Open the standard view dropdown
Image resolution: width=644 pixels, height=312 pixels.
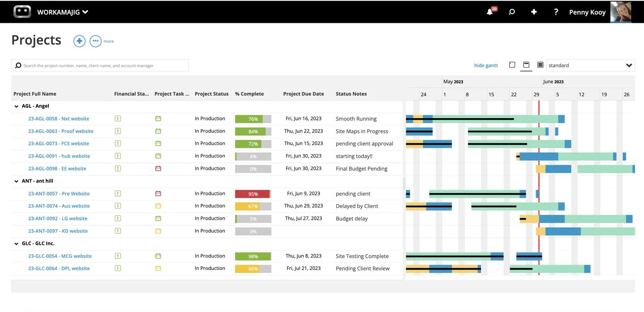point(590,65)
